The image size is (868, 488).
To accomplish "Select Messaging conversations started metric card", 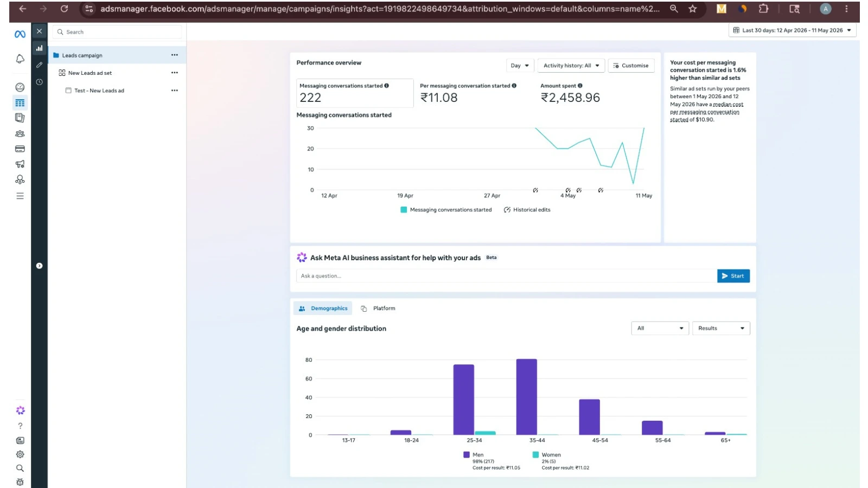I will 355,93.
